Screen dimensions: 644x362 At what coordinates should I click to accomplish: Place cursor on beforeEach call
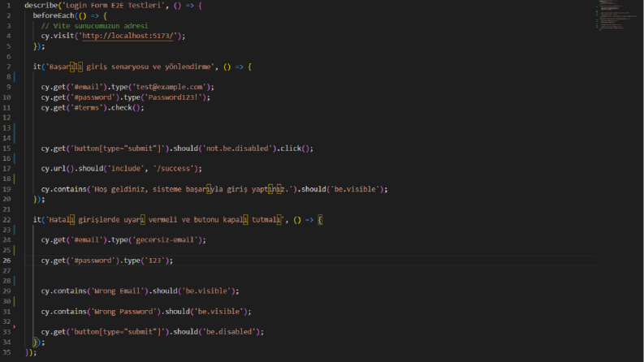point(54,15)
